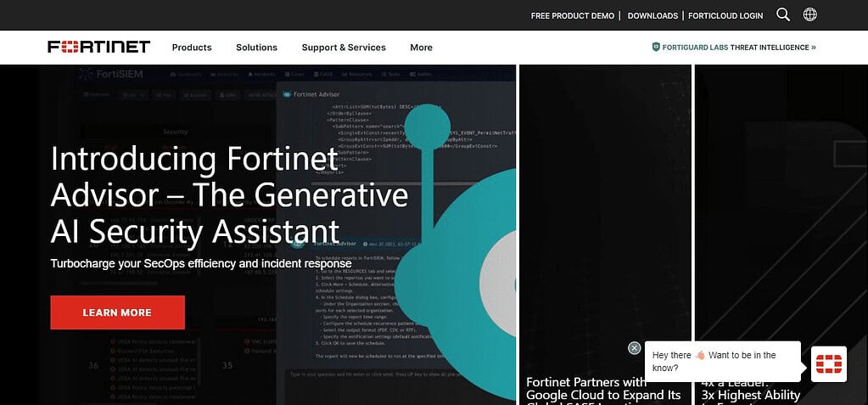Click the Learn More button
The height and width of the screenshot is (405, 868).
(x=117, y=312)
